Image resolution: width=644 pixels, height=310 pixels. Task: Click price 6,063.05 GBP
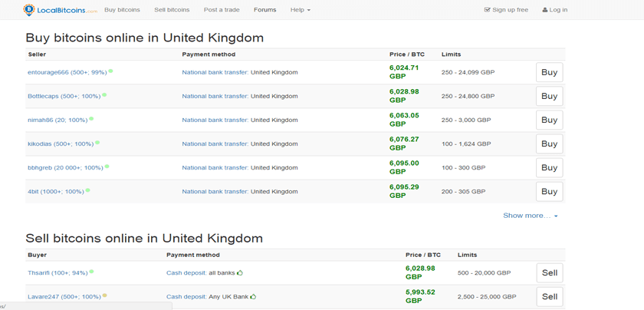pos(404,120)
